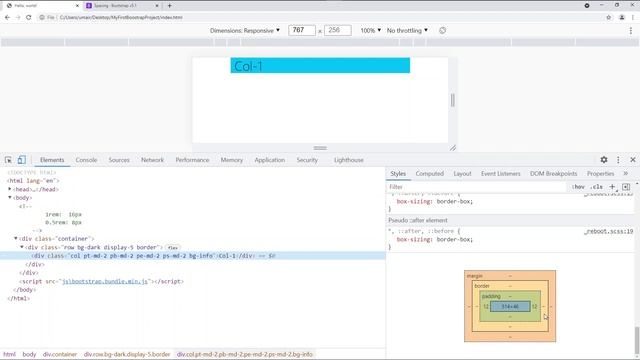This screenshot has width=640, height=360.
Task: Open the Security tab
Action: click(307, 160)
